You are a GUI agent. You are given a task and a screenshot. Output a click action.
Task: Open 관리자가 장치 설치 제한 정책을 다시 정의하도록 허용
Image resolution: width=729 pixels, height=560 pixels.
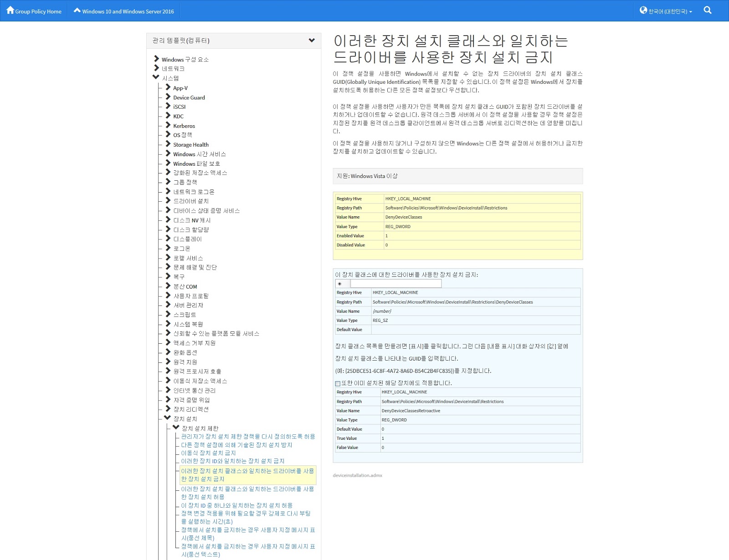(248, 437)
